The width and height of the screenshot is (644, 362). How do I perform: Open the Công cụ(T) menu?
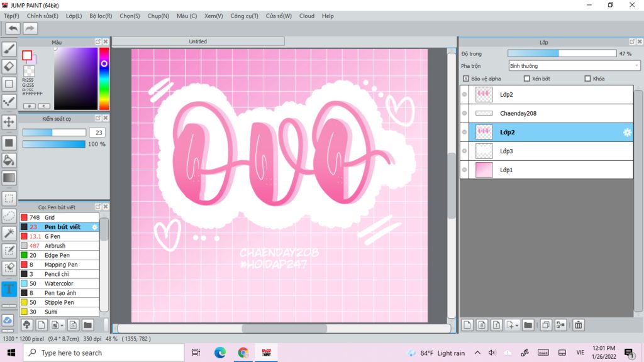point(245,16)
